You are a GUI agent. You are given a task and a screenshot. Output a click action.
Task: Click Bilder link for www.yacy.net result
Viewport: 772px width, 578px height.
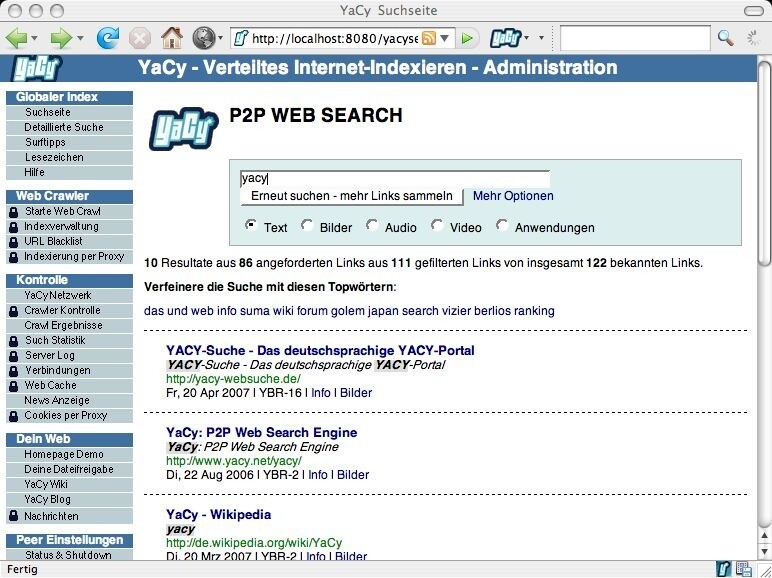(353, 475)
